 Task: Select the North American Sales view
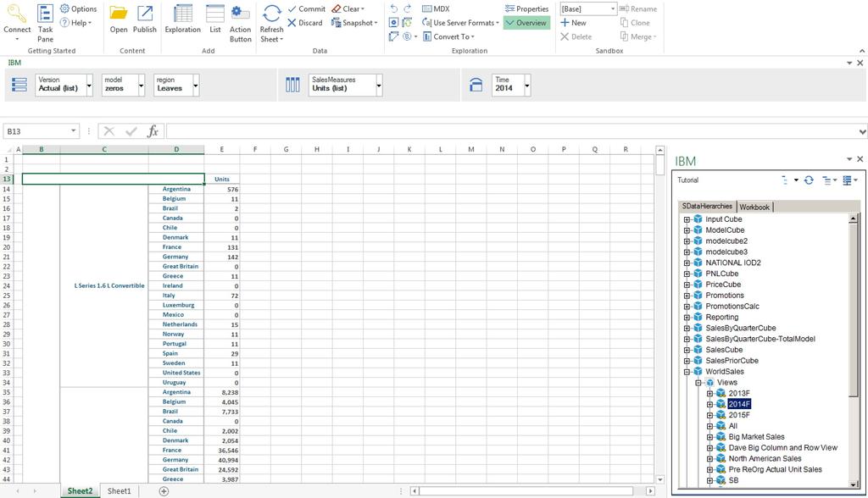[x=765, y=459]
